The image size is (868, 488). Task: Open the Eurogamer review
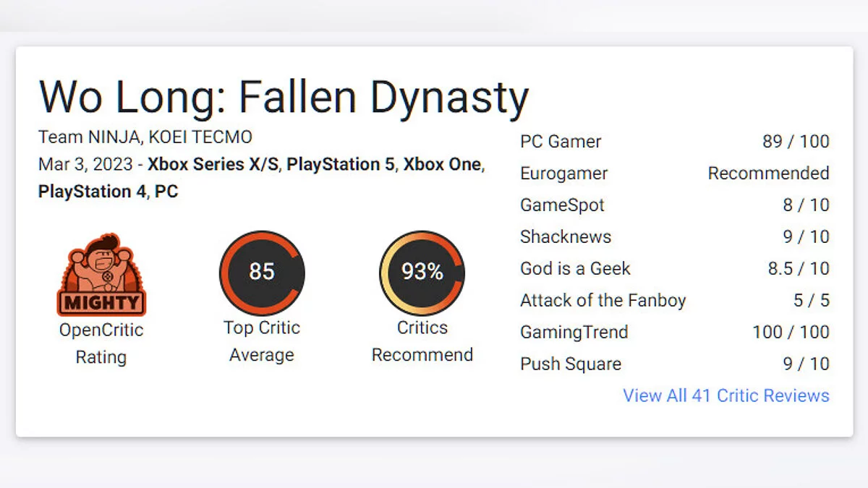coord(563,174)
